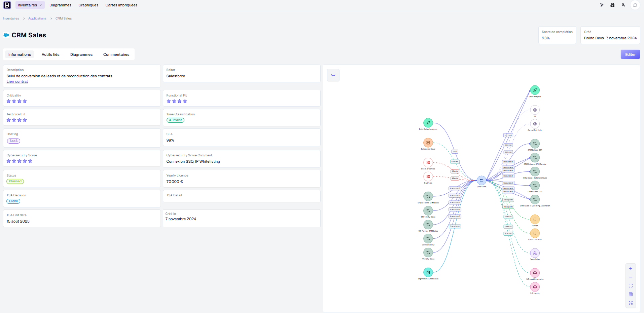This screenshot has height=313, width=644.
Task: Zoom in on the graph with plus
Action: tap(631, 268)
